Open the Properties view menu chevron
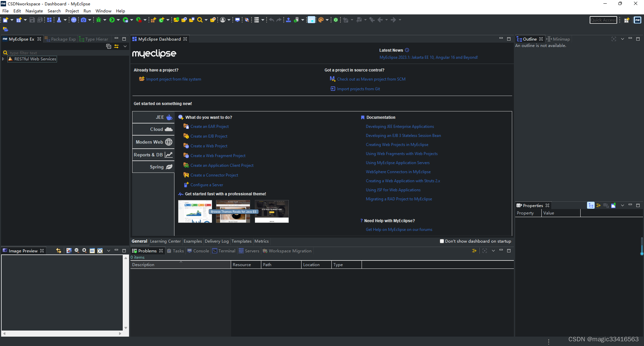Image resolution: width=644 pixels, height=346 pixels. click(623, 205)
